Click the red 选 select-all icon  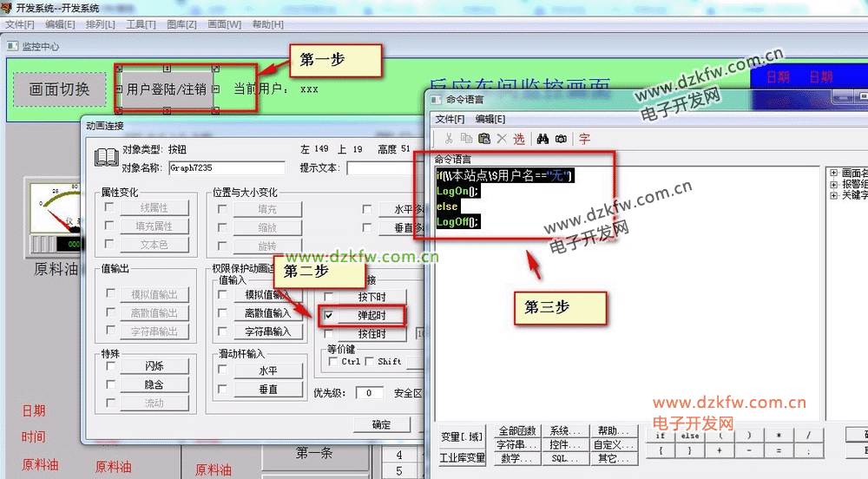[x=518, y=139]
